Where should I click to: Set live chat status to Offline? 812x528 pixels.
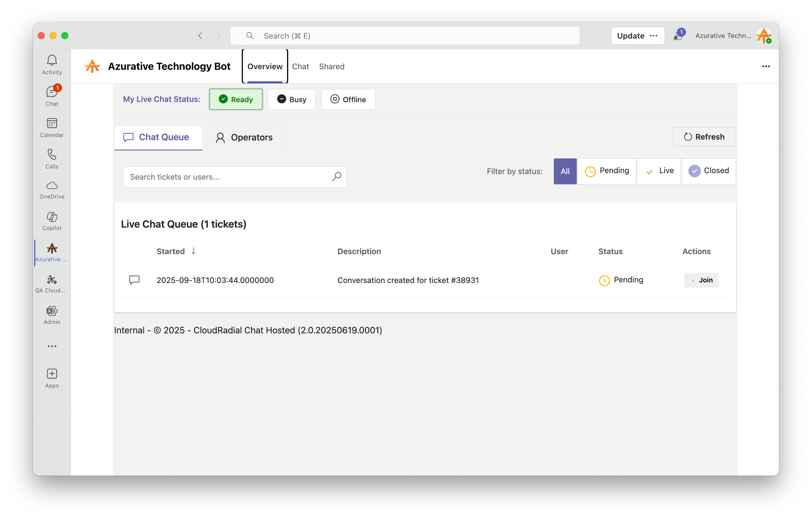pyautogui.click(x=348, y=99)
